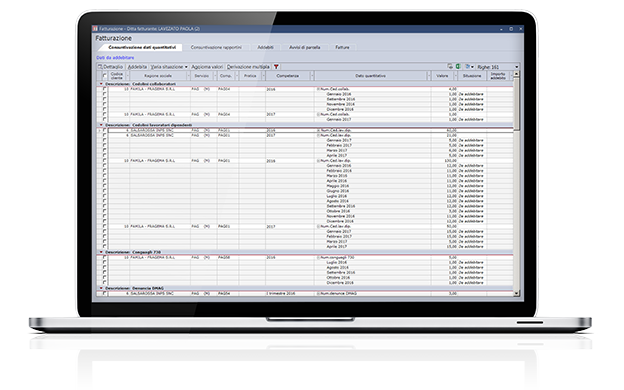Click the Dettaglio toolbar button
The width and height of the screenshot is (624, 390).
tap(111, 67)
